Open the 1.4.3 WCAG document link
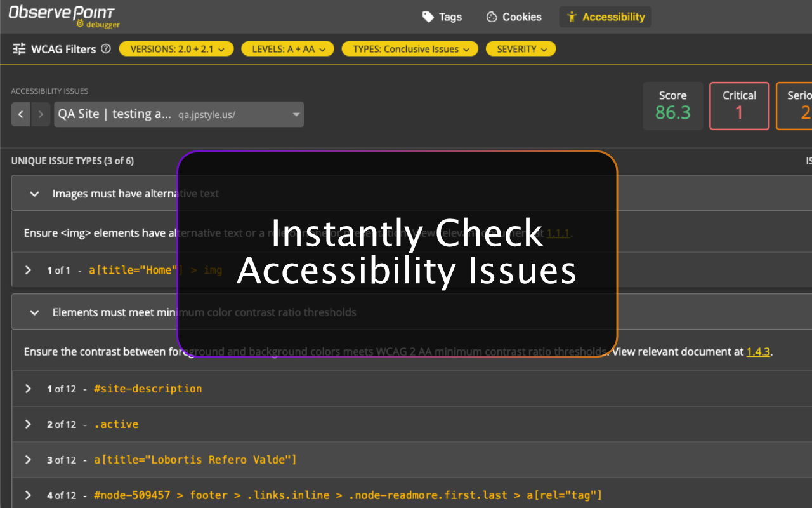Screen dimensions: 812x508 click(x=758, y=351)
